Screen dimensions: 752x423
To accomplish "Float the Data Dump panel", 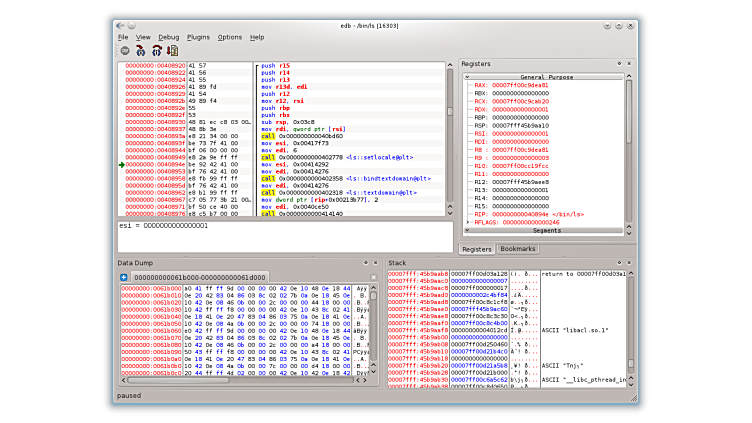I will pyautogui.click(x=366, y=263).
